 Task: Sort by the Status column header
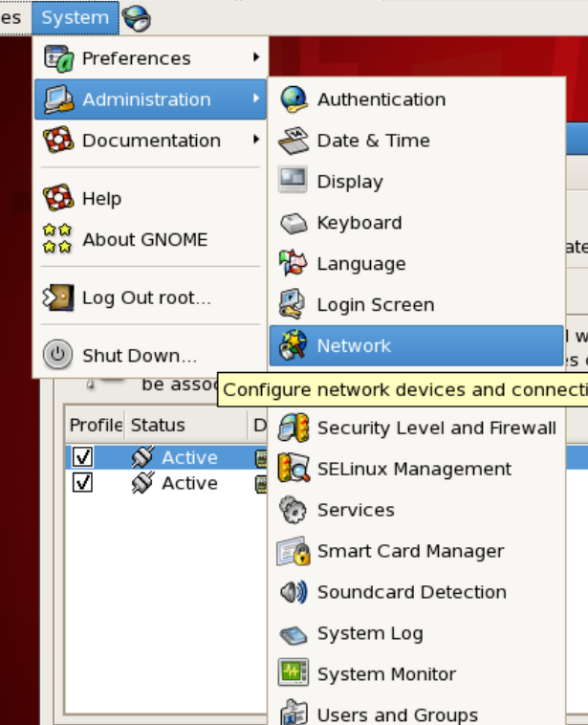coord(185,425)
